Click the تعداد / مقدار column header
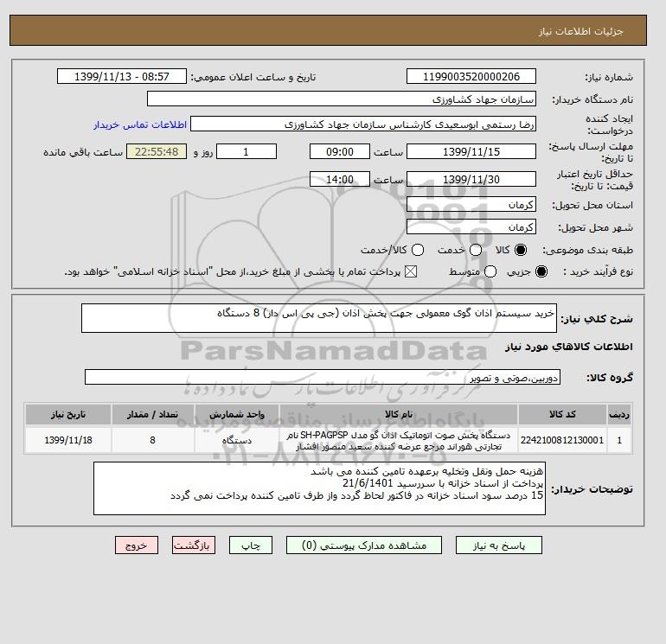The image size is (666, 644). [152, 415]
